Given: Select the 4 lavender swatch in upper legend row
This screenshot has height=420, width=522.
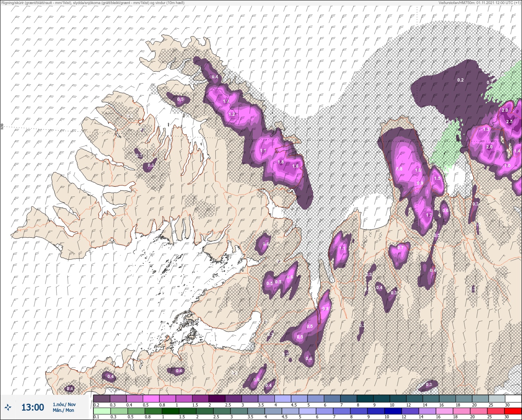Looking at the screenshot, I should [283, 398].
